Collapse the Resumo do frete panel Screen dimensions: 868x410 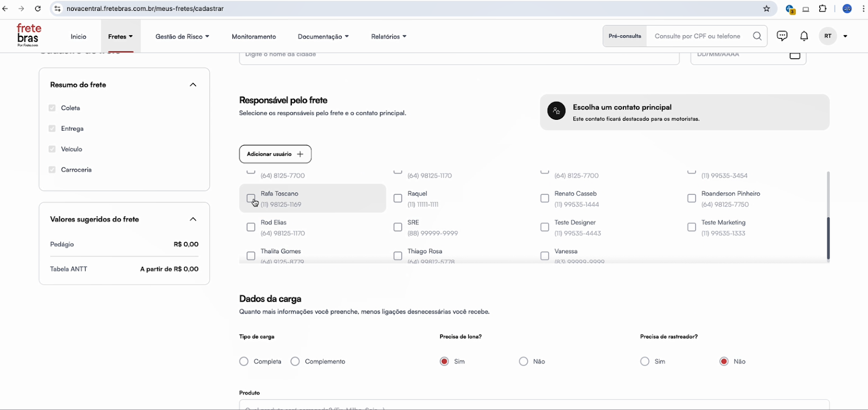(193, 85)
